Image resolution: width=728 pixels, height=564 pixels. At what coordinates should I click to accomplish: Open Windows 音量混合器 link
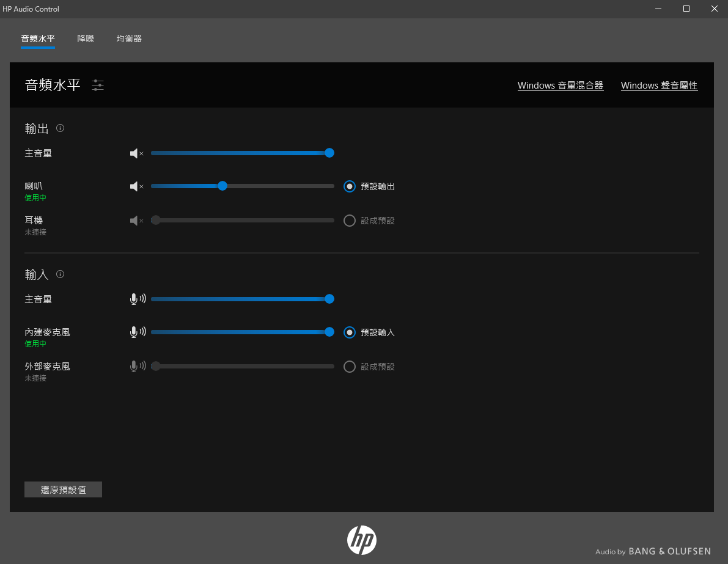(x=560, y=86)
